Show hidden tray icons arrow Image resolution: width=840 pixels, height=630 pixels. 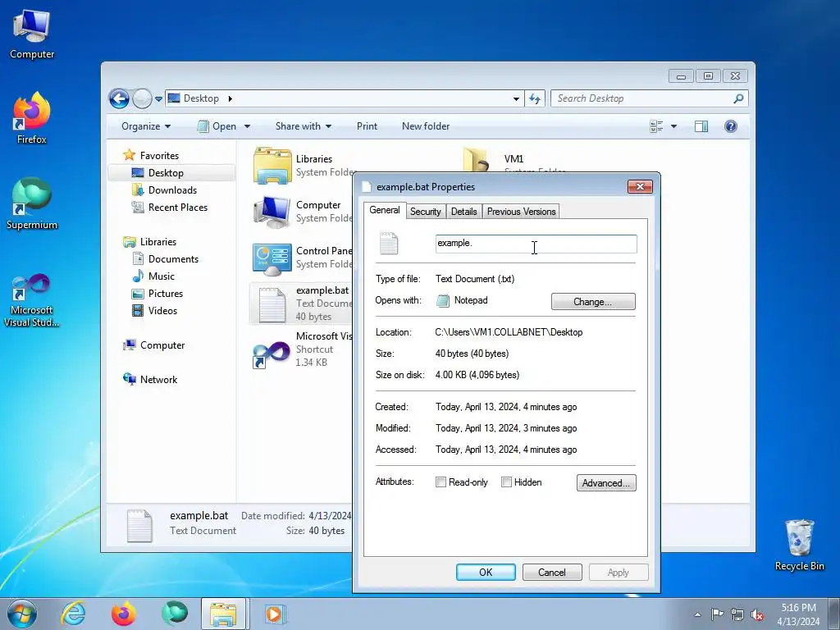697,614
